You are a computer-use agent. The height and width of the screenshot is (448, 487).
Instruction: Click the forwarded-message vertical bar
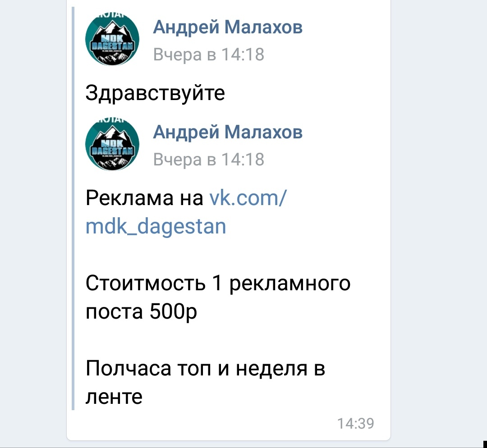[73, 208]
